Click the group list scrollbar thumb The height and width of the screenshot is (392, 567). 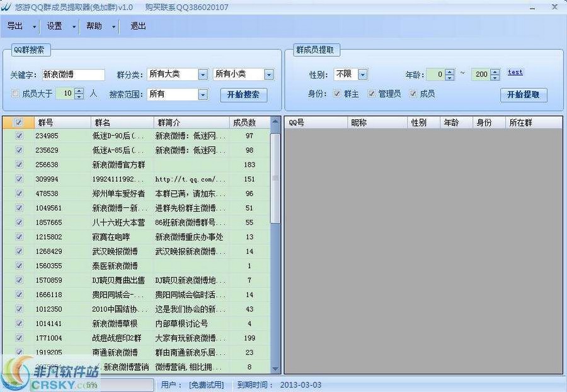click(x=275, y=179)
